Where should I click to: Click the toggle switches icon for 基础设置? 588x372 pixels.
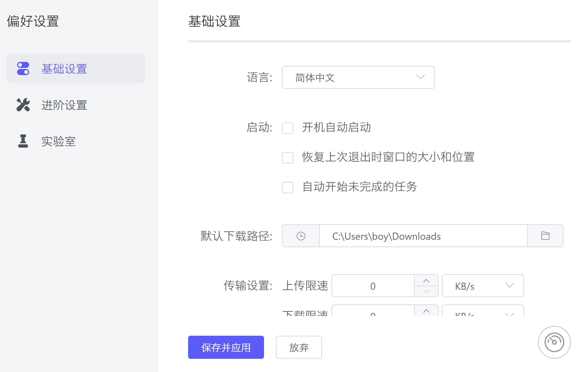coord(23,68)
